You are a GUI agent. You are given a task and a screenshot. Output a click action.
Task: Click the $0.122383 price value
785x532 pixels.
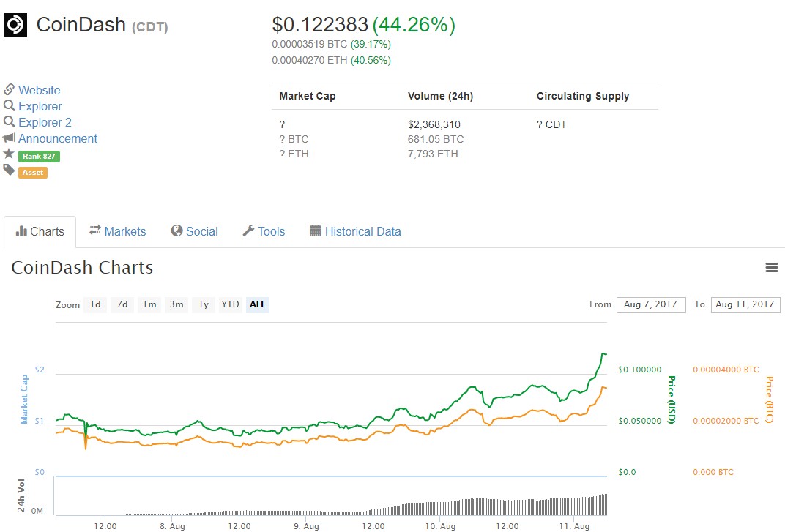(320, 25)
